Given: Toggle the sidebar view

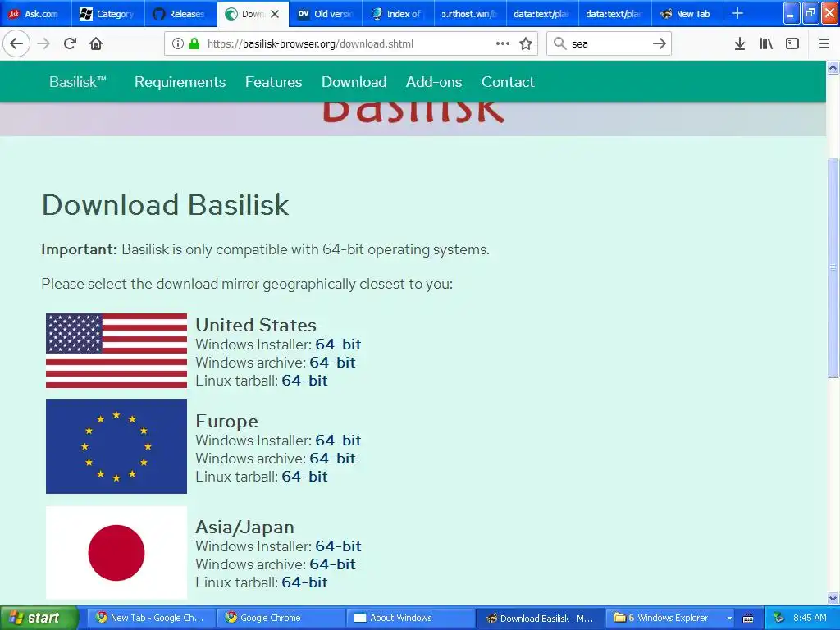Looking at the screenshot, I should coord(792,43).
